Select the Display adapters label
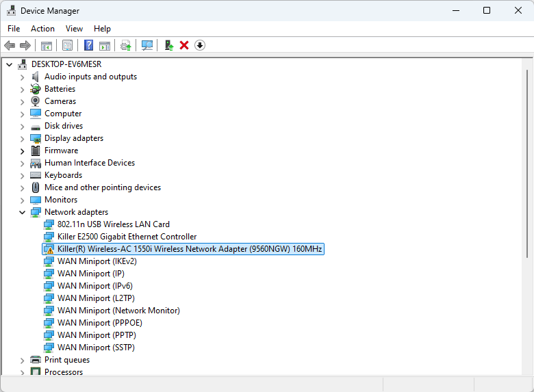The image size is (534, 392). point(74,138)
